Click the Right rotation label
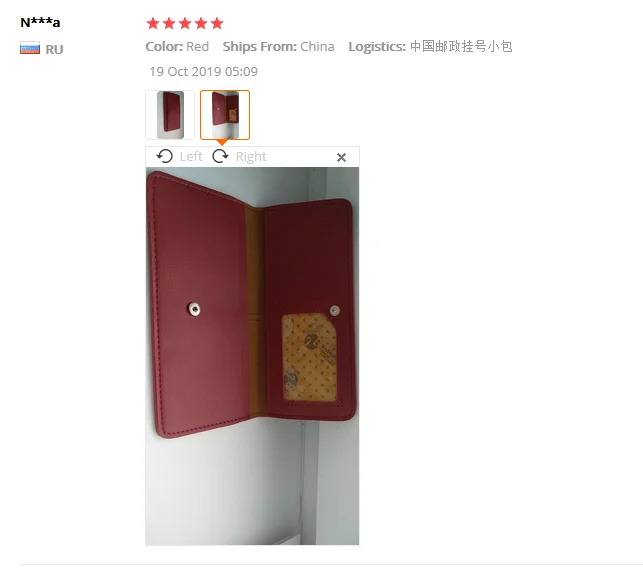This screenshot has width=643, height=576. (x=251, y=157)
